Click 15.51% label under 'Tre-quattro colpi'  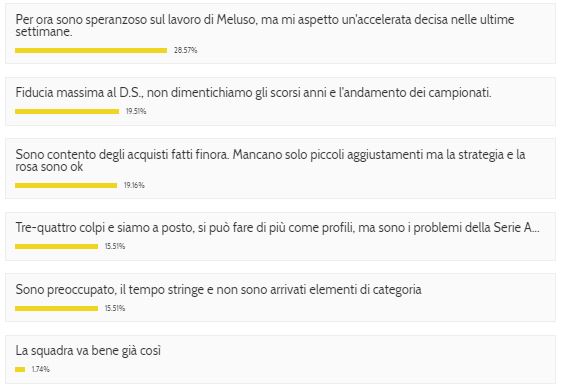[115, 247]
